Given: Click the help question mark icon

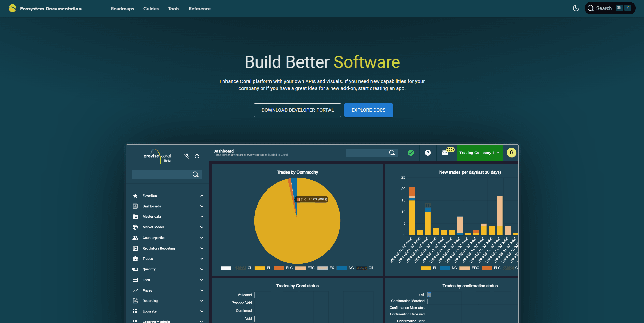Looking at the screenshot, I should pos(428,153).
